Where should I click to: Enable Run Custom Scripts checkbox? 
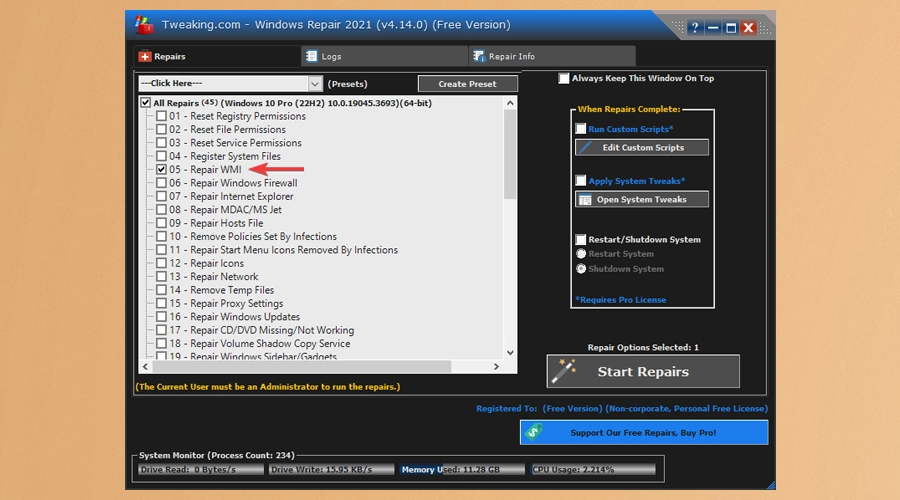tap(581, 129)
